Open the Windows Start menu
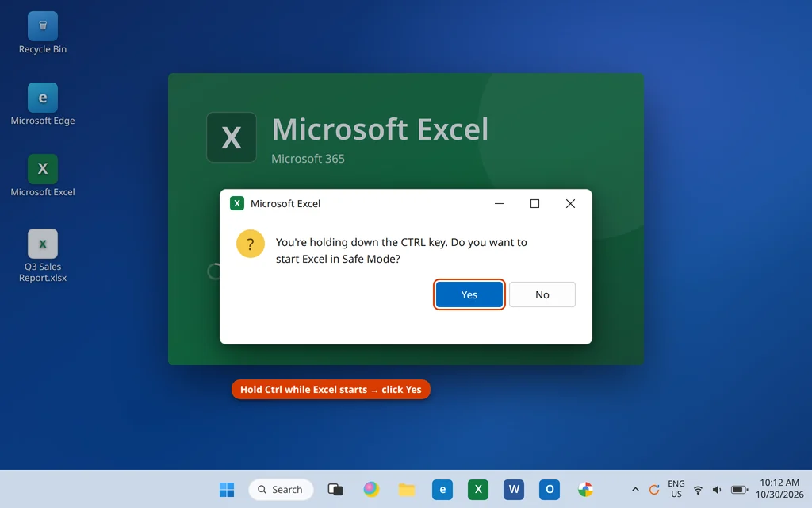The width and height of the screenshot is (812, 508). pos(226,489)
